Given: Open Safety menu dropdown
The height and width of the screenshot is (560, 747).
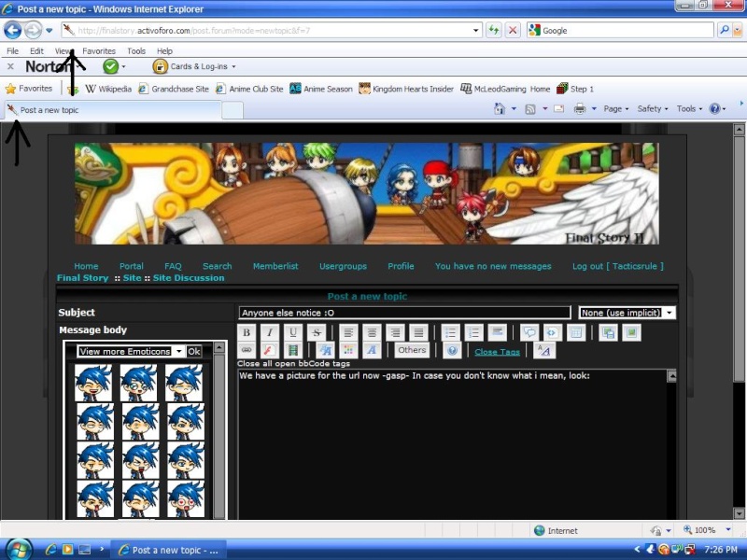Looking at the screenshot, I should click(x=653, y=109).
